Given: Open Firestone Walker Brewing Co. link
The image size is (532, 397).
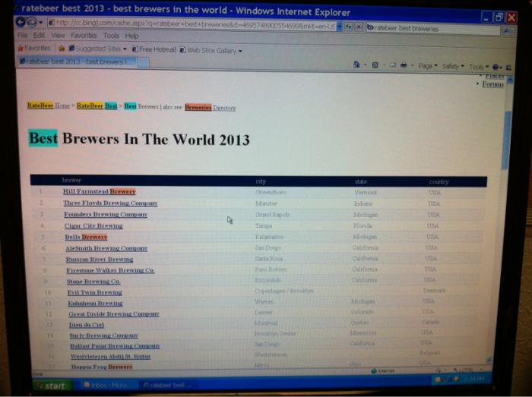Looking at the screenshot, I should (x=111, y=270).
